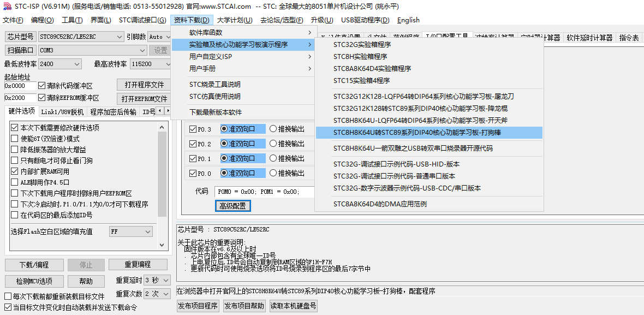Select 推挽输出 for P0.2
This screenshot has width=644, height=315.
click(x=273, y=144)
